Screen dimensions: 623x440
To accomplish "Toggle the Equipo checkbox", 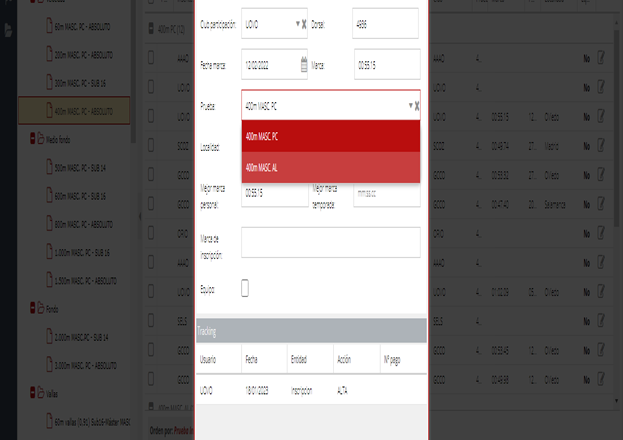I will [245, 289].
